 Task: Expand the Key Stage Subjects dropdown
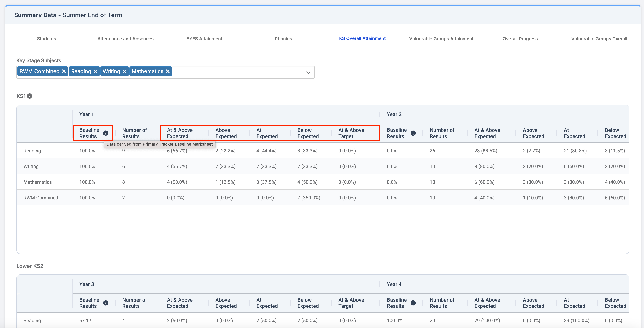click(x=308, y=73)
